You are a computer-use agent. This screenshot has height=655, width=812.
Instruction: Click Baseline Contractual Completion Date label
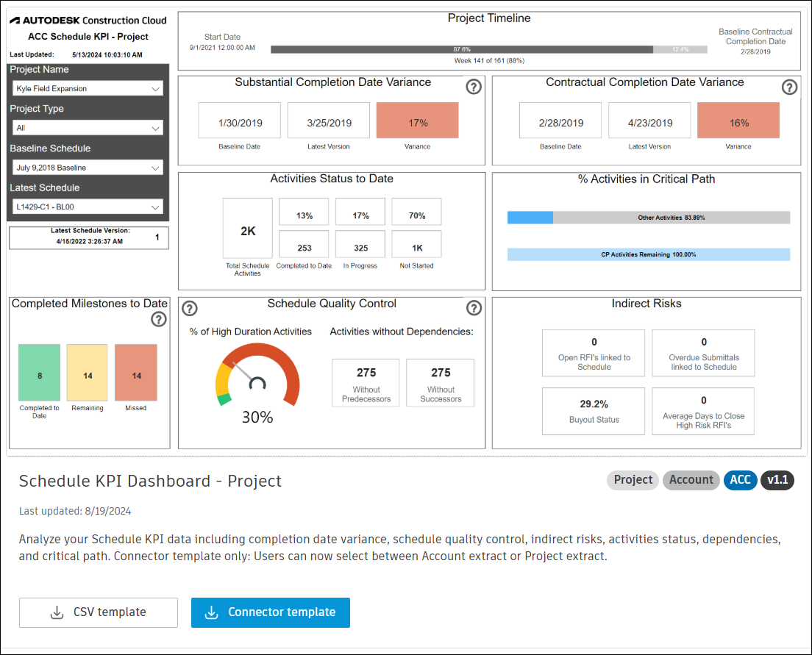coord(755,37)
